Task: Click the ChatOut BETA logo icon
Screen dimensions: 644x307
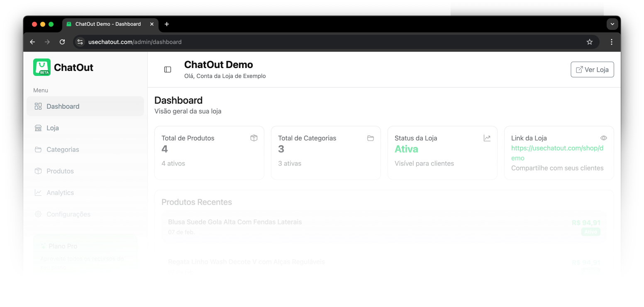Action: [42, 67]
